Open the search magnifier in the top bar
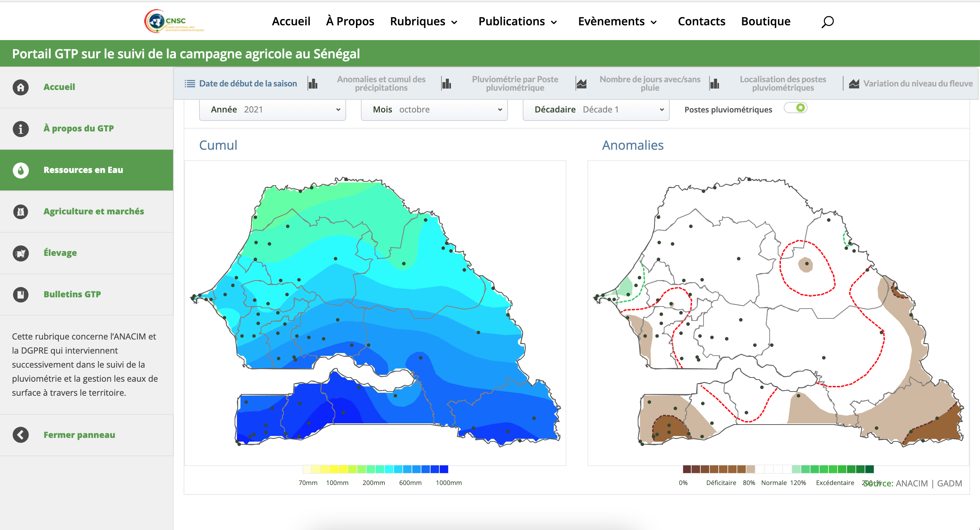 pos(827,21)
